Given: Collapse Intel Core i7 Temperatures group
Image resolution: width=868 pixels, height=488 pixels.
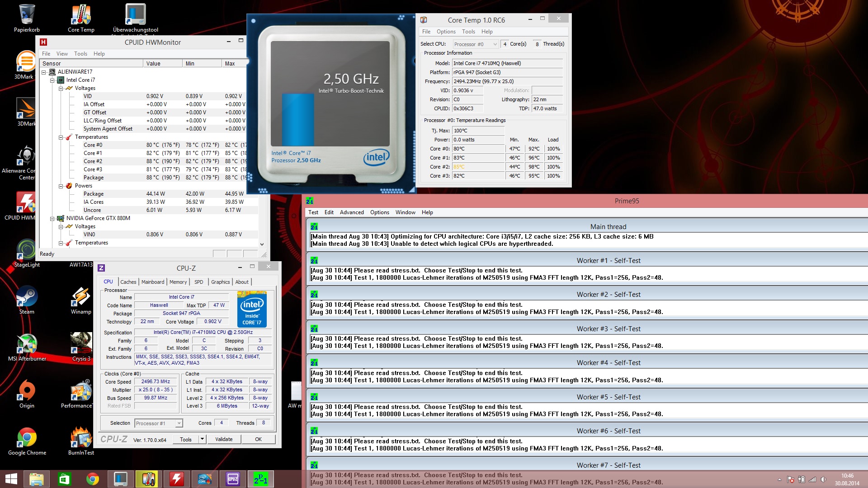Looking at the screenshot, I should point(61,137).
